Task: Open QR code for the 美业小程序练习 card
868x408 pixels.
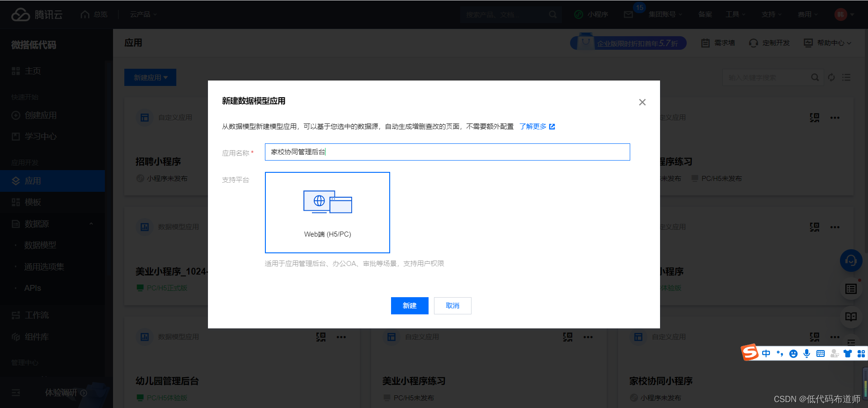Action: (568, 337)
